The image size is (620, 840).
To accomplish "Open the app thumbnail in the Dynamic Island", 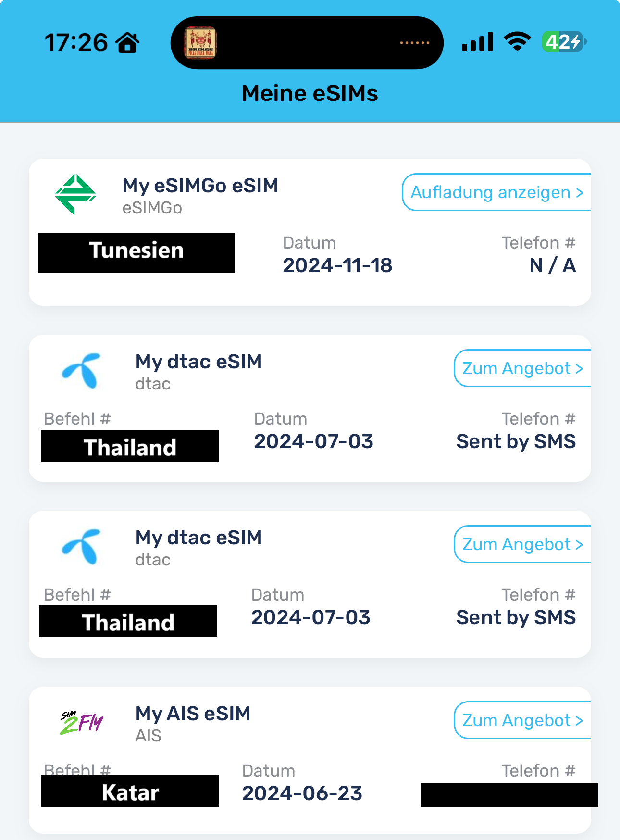I will point(200,43).
